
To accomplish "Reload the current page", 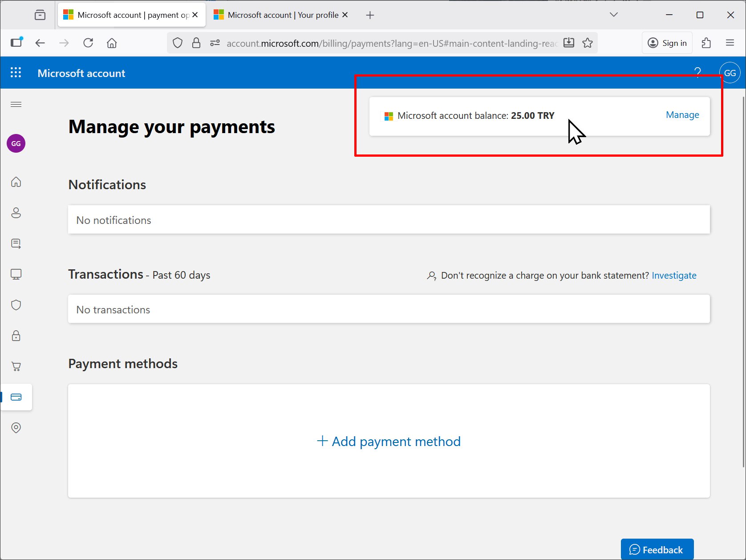I will click(x=88, y=43).
